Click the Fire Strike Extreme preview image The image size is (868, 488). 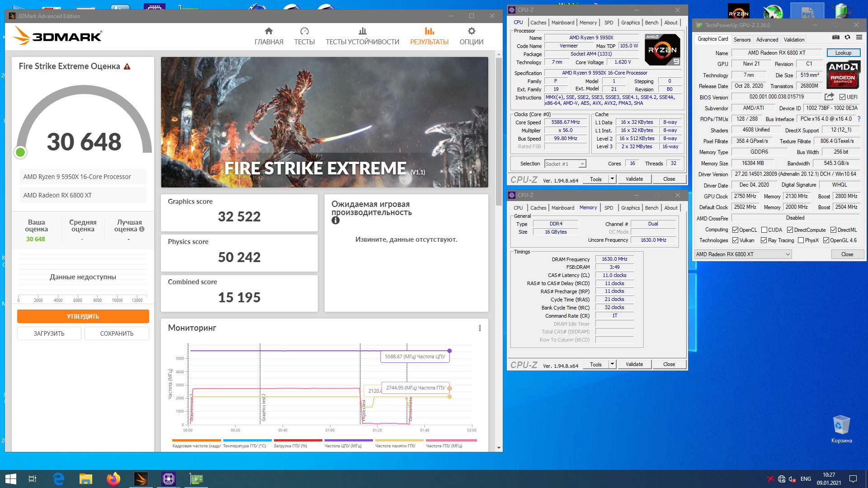click(x=325, y=122)
